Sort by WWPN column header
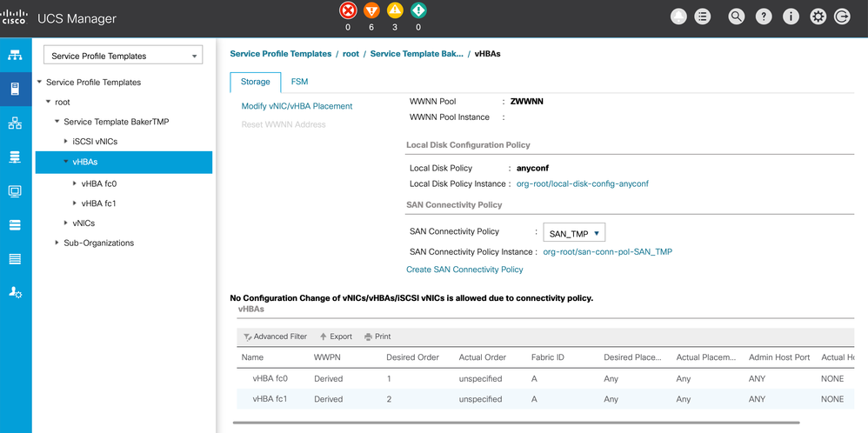868x433 pixels. coord(325,357)
